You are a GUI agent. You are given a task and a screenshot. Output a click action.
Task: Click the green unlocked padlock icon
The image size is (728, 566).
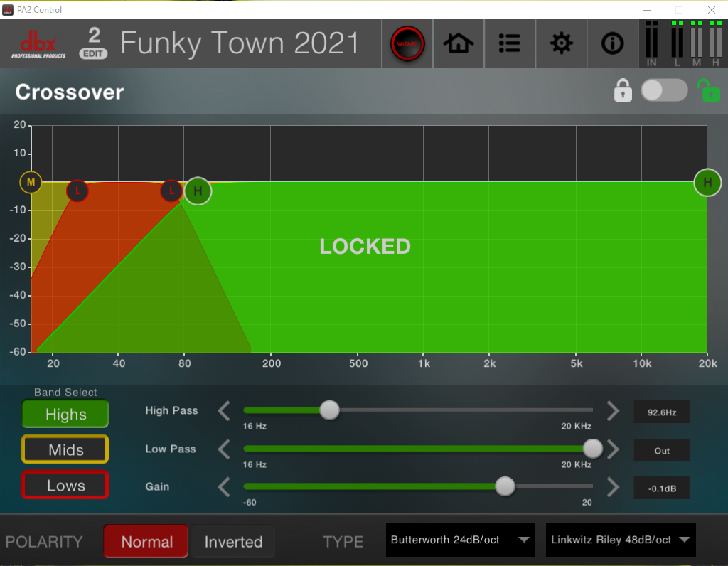click(x=708, y=91)
